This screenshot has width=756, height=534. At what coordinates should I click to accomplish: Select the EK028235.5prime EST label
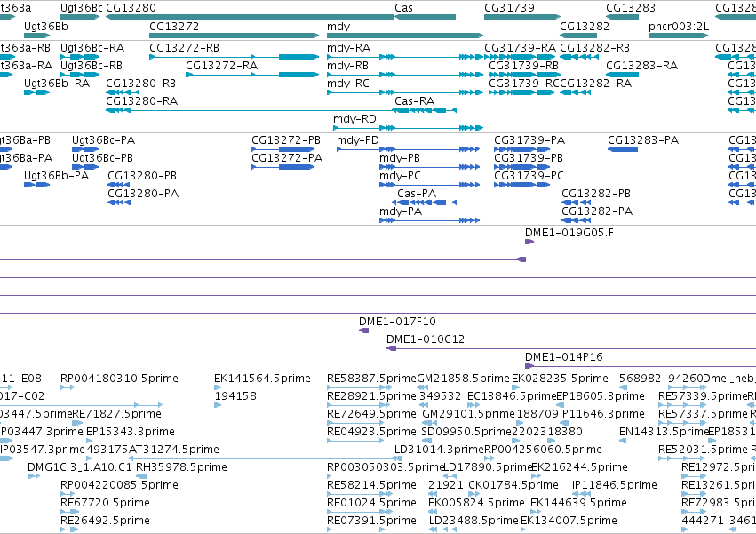click(560, 379)
